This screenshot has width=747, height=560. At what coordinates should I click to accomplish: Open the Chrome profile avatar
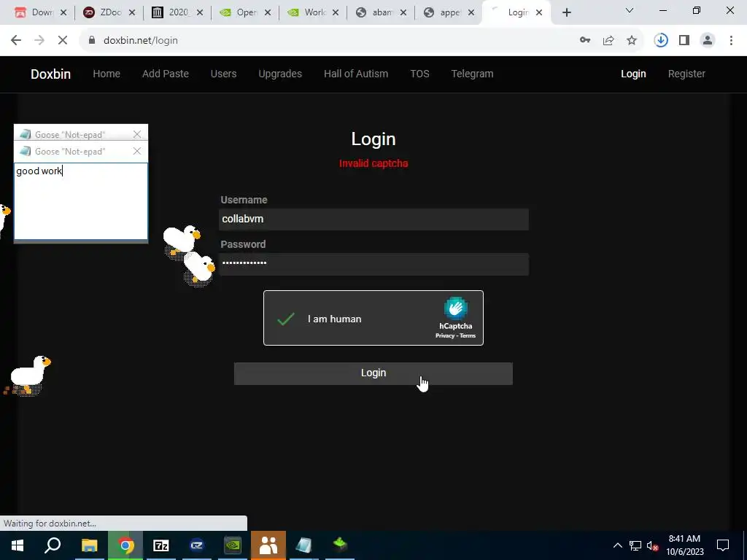point(708,41)
